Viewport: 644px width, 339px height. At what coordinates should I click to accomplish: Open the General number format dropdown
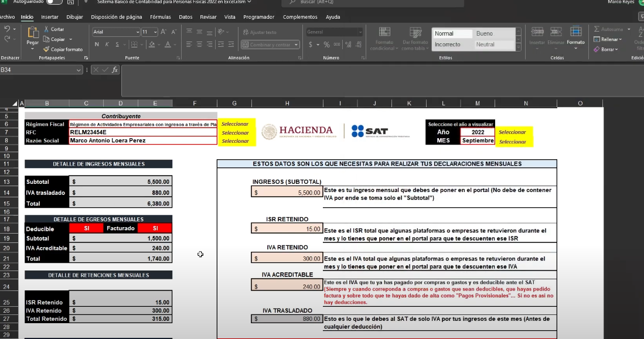click(x=360, y=32)
